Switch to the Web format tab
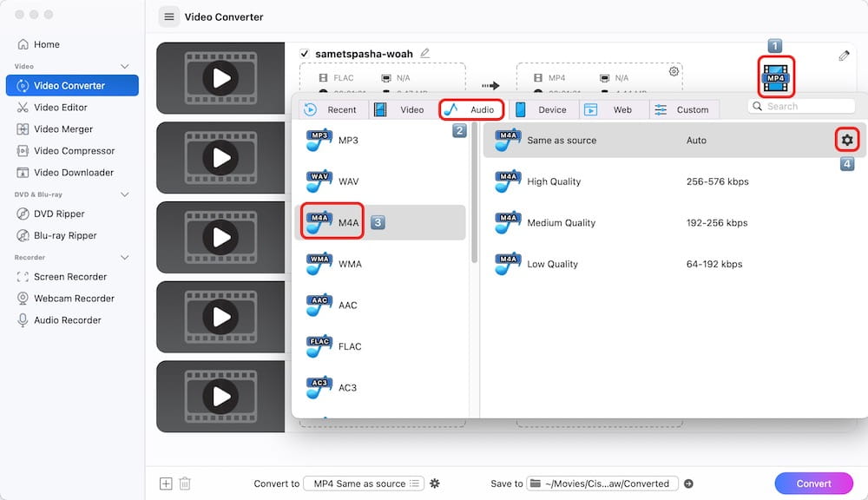 point(614,109)
